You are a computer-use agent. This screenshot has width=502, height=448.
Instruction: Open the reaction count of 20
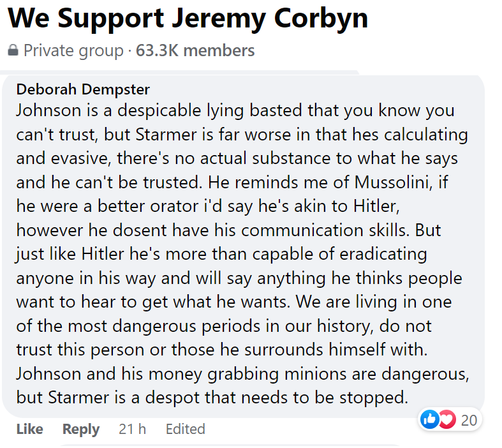click(469, 420)
